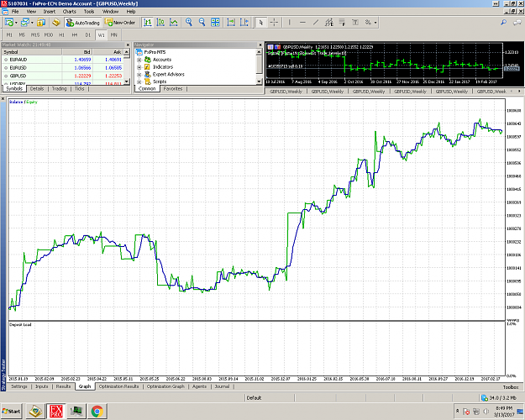The image size is (525, 420).
Task: Open the Inputs tab in Strategy Tester
Action: 42,386
